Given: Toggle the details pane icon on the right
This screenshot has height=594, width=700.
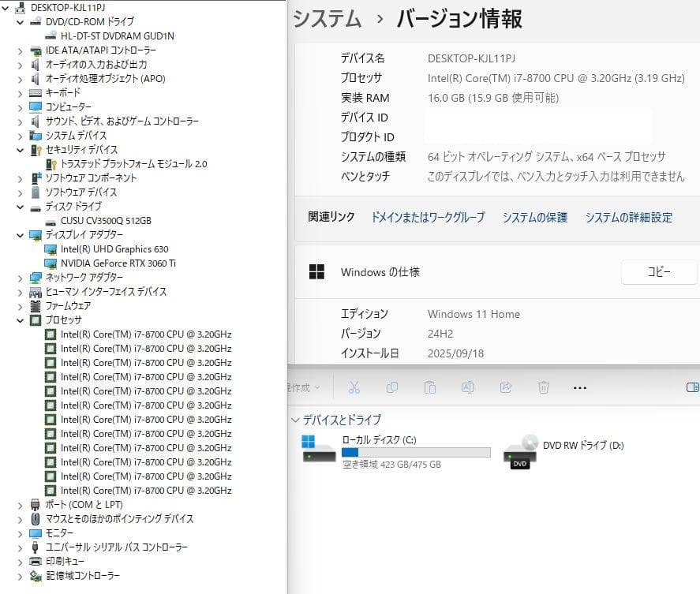Looking at the screenshot, I should (693, 387).
